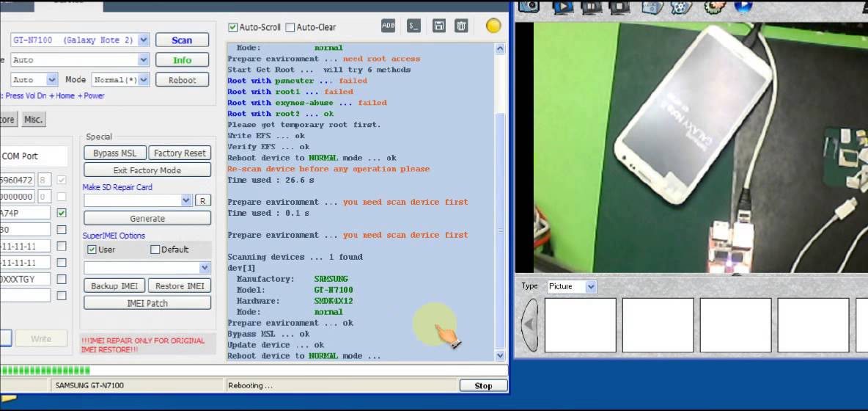Click the blue round play icon
The height and width of the screenshot is (411, 868).
point(743,6)
